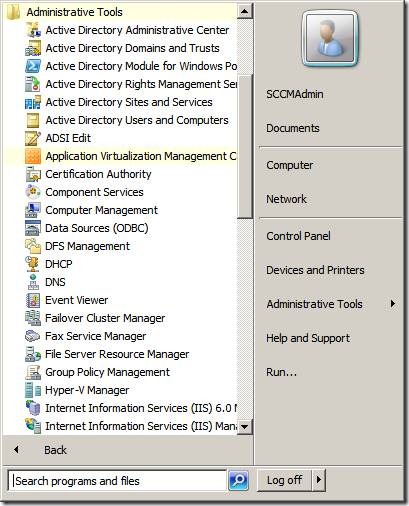The height and width of the screenshot is (506, 409).
Task: Open Control Panel
Action: (x=298, y=236)
